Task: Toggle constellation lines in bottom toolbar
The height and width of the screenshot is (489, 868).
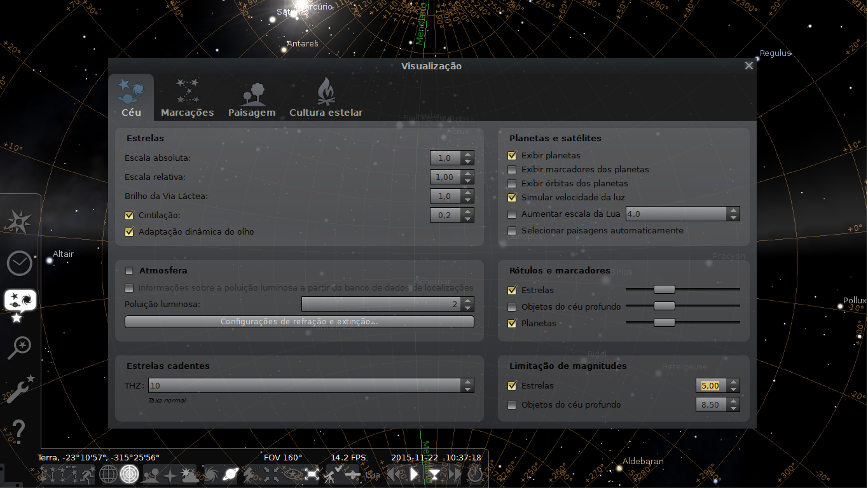Action: pos(48,474)
